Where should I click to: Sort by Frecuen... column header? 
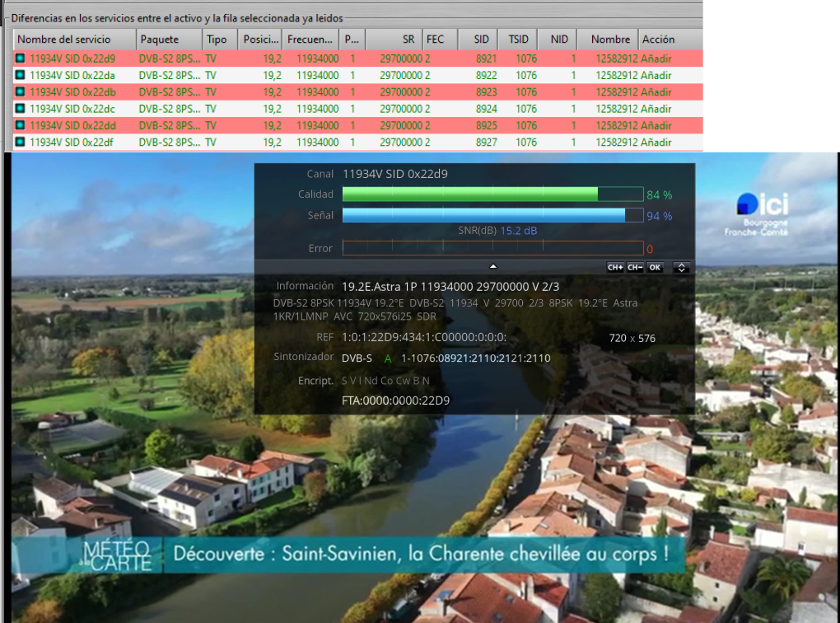(x=311, y=39)
